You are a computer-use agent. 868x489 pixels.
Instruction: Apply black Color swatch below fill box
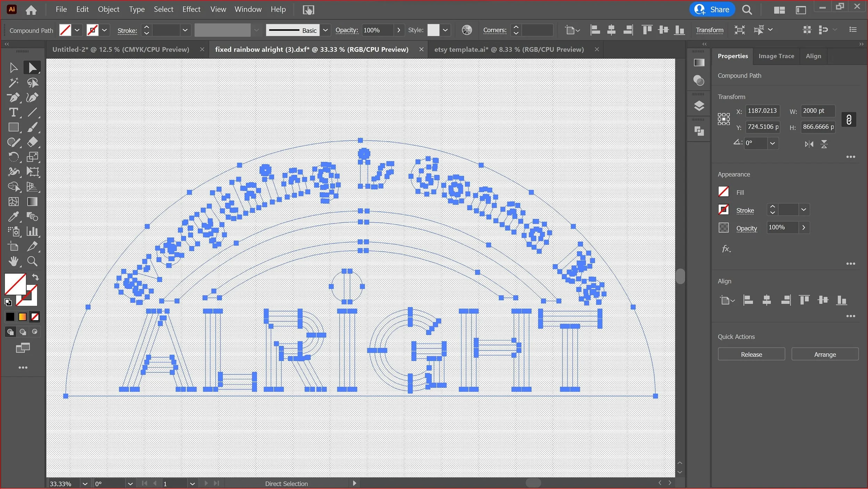tap(10, 317)
